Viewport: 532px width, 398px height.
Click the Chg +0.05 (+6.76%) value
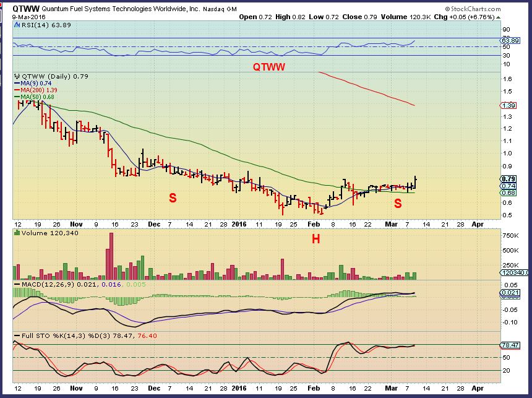(x=464, y=17)
